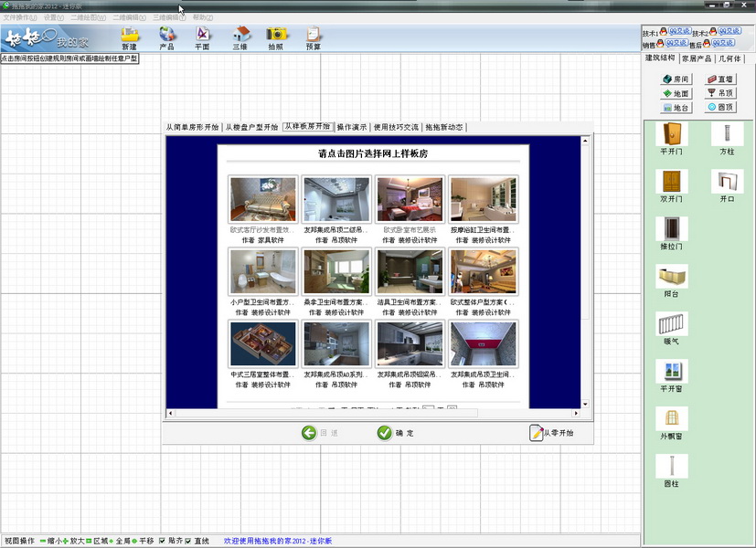Image resolution: width=756 pixels, height=548 pixels.
Task: Select the 从样板房开始 tab
Action: (x=307, y=127)
